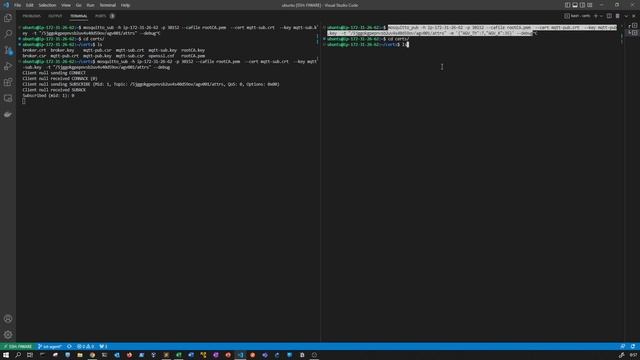Open the Extensions view
Screen dimensions: 640x360
pyautogui.click(x=8, y=82)
